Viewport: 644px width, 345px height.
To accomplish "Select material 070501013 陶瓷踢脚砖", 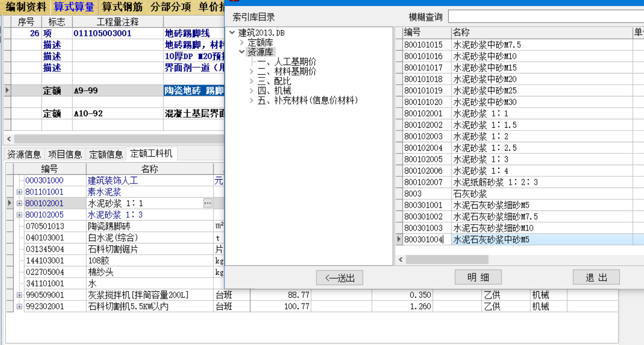I will 114,226.
